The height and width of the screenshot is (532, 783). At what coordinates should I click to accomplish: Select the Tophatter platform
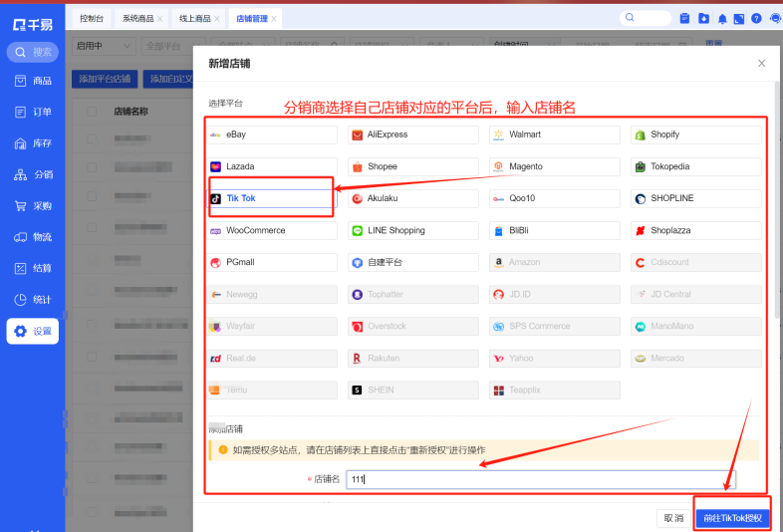[413, 294]
